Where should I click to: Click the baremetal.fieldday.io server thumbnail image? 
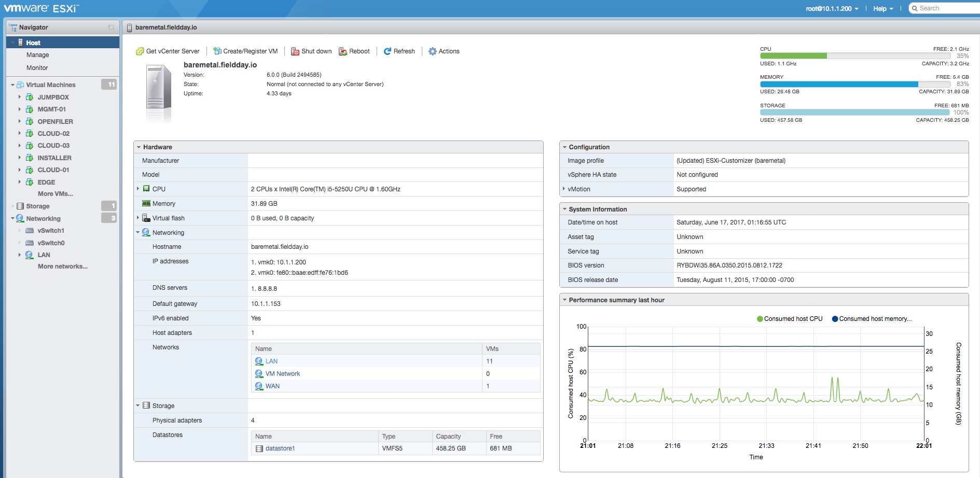pyautogui.click(x=158, y=93)
